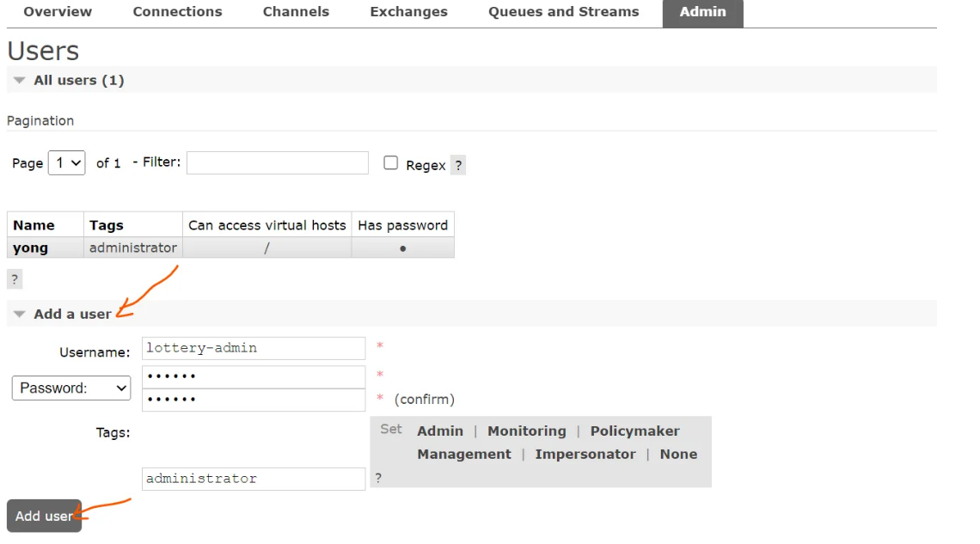Open the Page number dropdown
The height and width of the screenshot is (544, 980).
tap(66, 163)
